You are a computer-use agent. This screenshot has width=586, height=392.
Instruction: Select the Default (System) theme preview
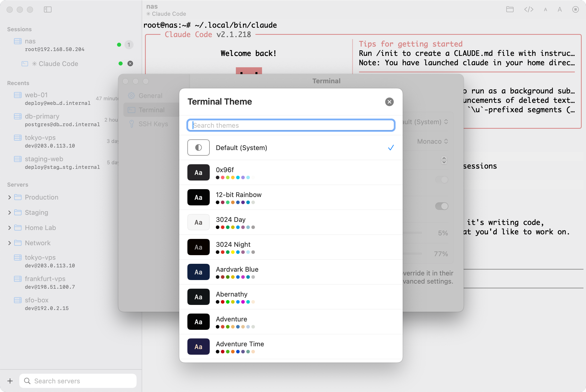pyautogui.click(x=199, y=148)
